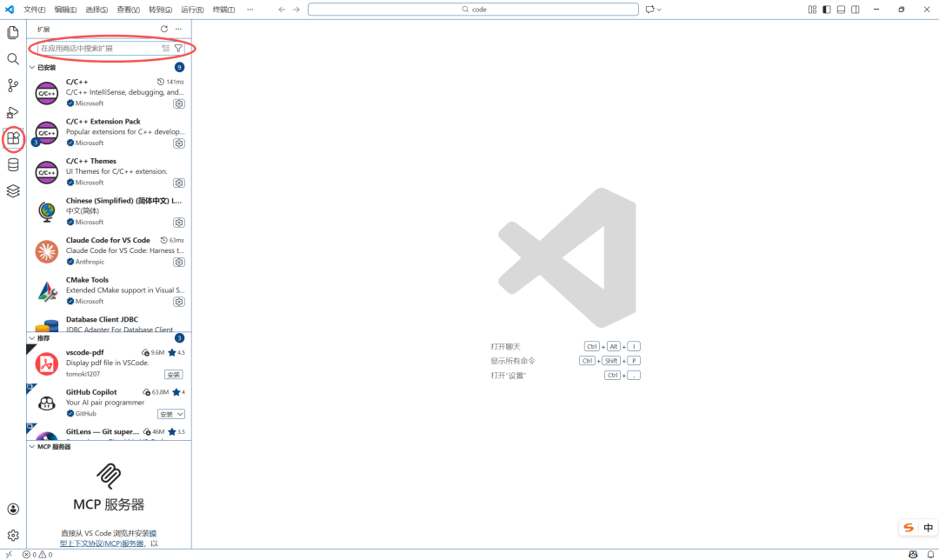The image size is (939, 560).
Task: Collapse the MCP 服务器 section
Action: 32,446
